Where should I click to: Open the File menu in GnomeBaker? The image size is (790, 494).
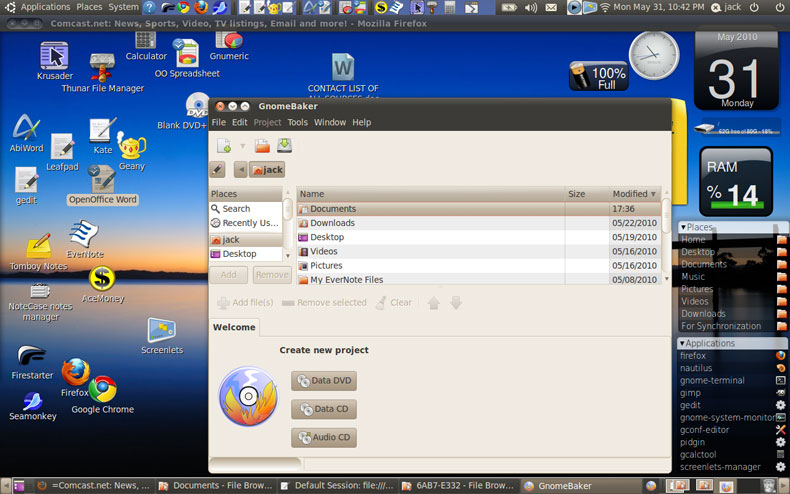[219, 122]
